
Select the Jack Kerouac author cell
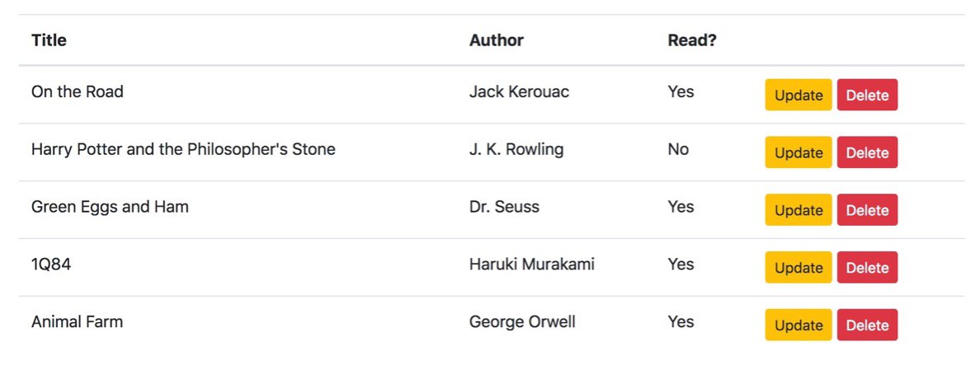pyautogui.click(x=519, y=91)
